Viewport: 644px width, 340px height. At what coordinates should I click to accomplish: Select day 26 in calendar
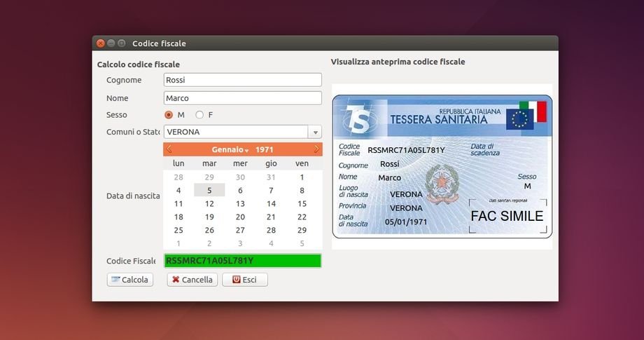(x=209, y=230)
